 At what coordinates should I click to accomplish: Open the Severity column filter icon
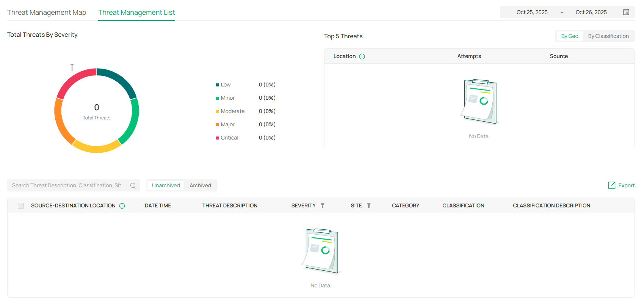[323, 205]
